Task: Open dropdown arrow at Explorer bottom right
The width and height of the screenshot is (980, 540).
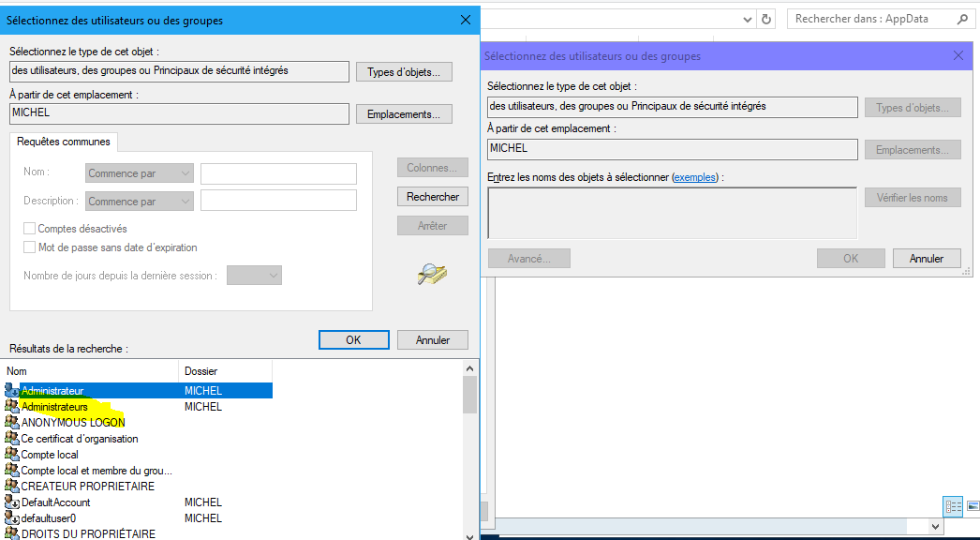Action: 935,527
